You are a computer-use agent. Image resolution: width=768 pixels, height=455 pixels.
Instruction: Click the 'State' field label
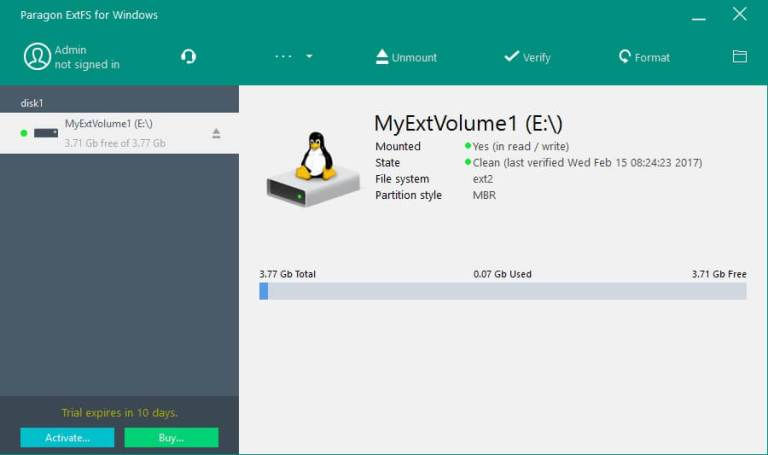coord(387,163)
